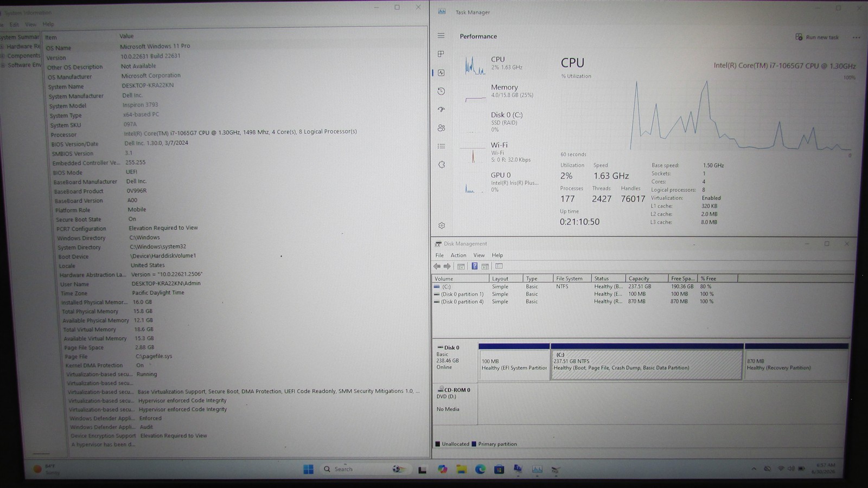Sort by Volume column header
Screen dimensions: 868x488
461,279
